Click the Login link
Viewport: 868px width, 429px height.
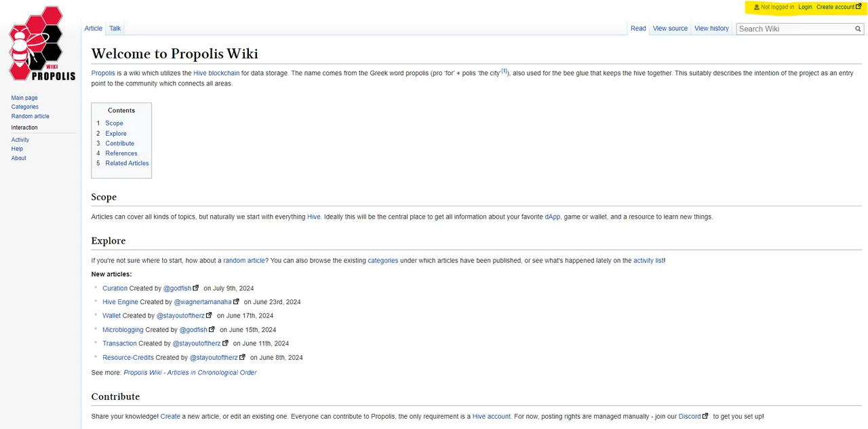pos(805,7)
